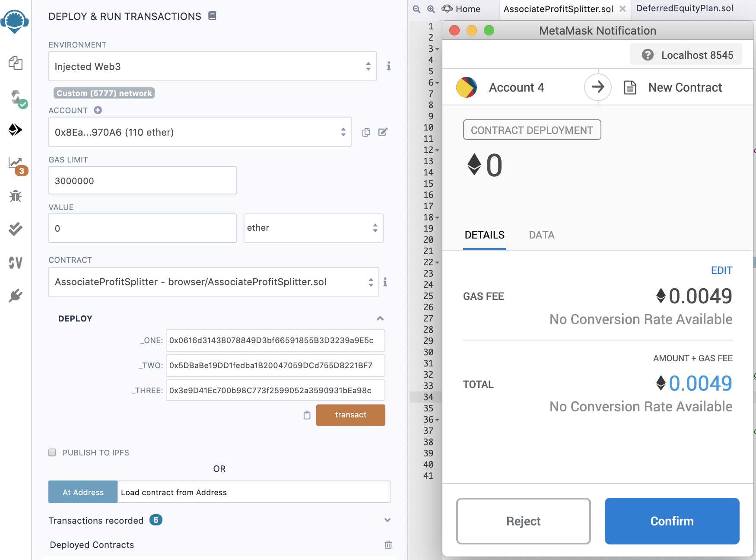This screenshot has height=560, width=756.
Task: Open File Explorers sidebar icon
Action: point(16,63)
